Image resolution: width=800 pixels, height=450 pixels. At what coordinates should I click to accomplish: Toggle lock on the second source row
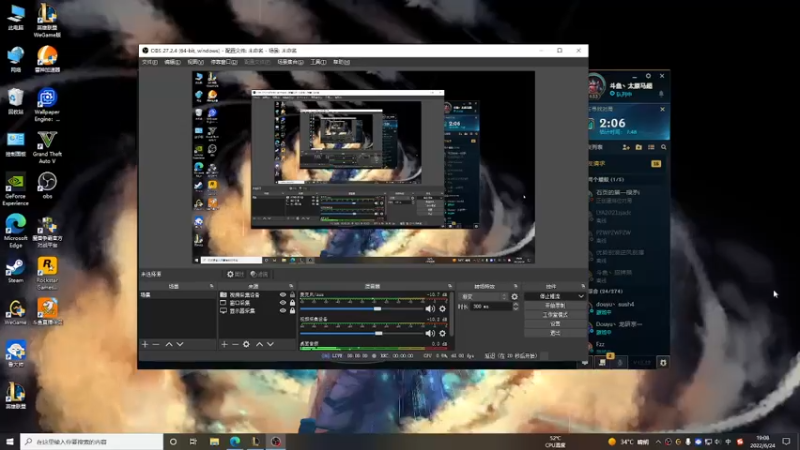(x=292, y=303)
